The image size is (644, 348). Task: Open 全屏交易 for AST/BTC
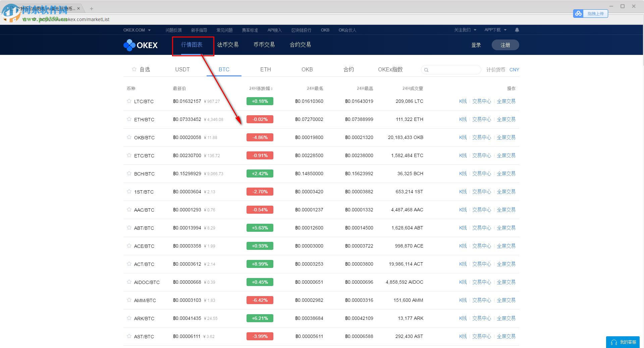tap(506, 336)
